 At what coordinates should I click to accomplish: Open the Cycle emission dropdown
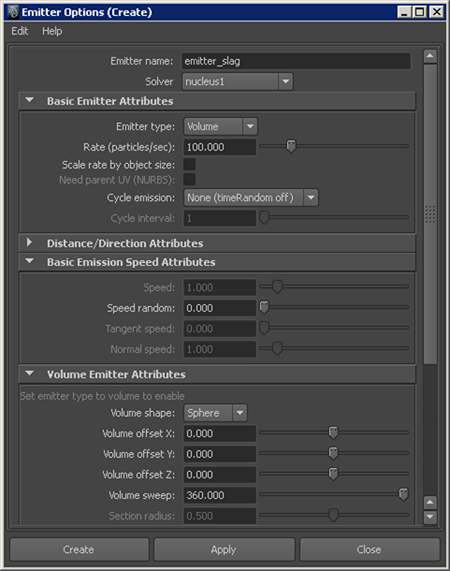251,198
